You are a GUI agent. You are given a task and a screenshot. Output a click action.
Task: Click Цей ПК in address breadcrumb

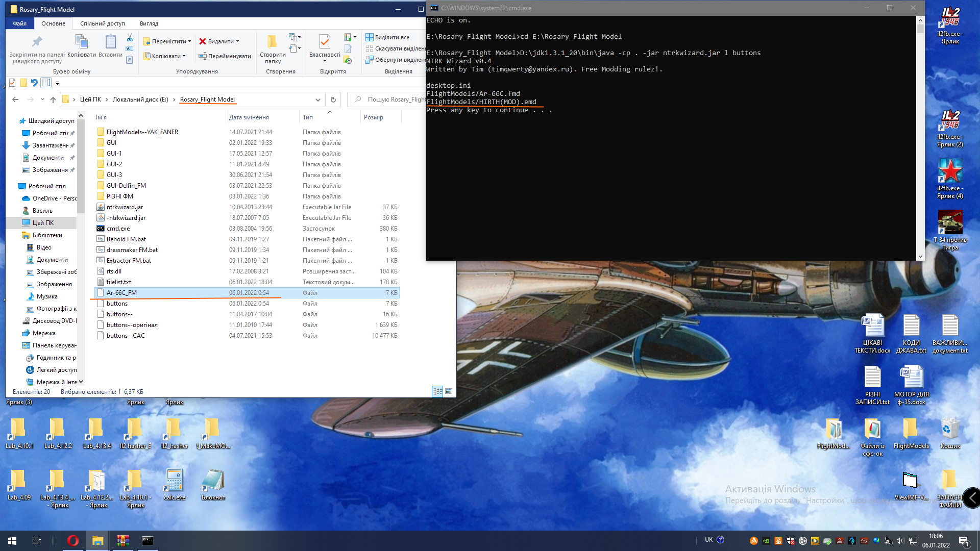[90, 99]
